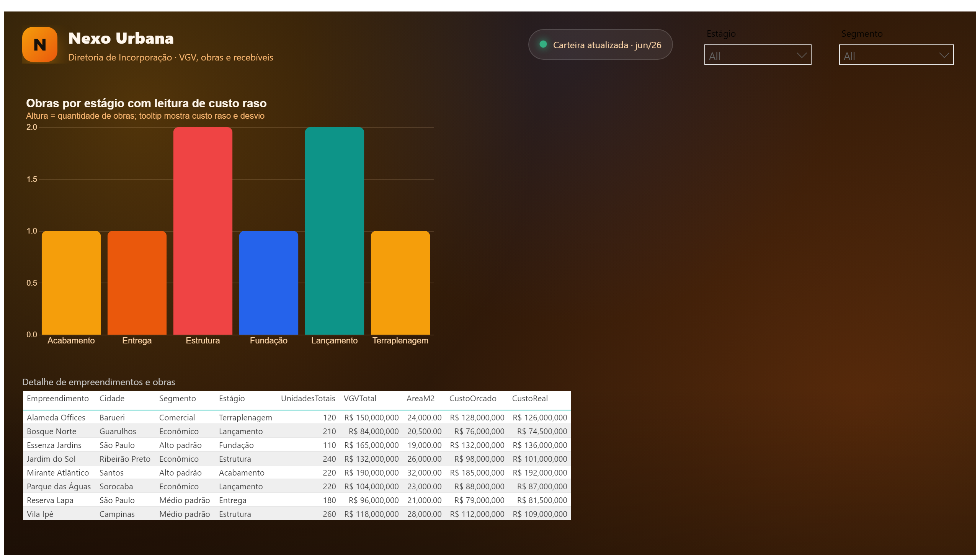Viewport: 980px width, 559px height.
Task: Open the Segmento filter dropdown
Action: point(896,55)
